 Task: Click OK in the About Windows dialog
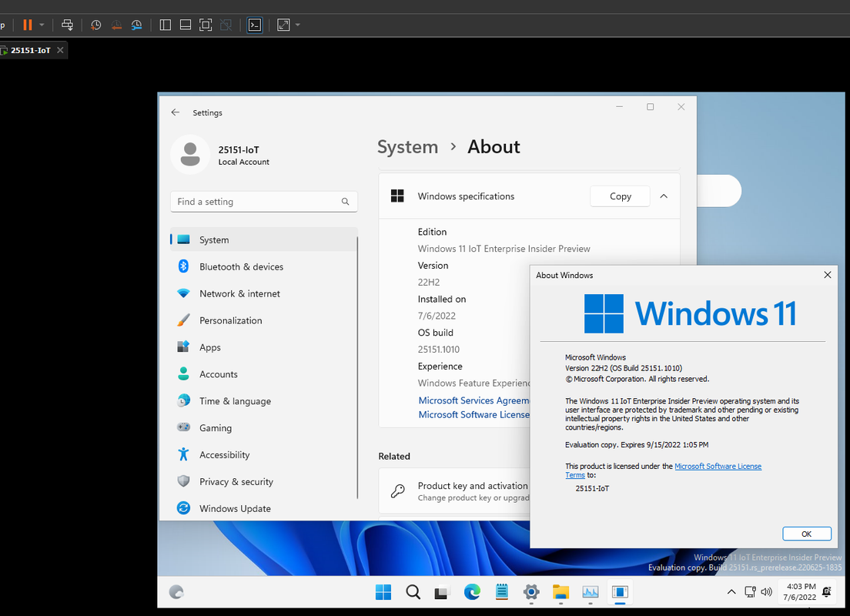coord(807,534)
